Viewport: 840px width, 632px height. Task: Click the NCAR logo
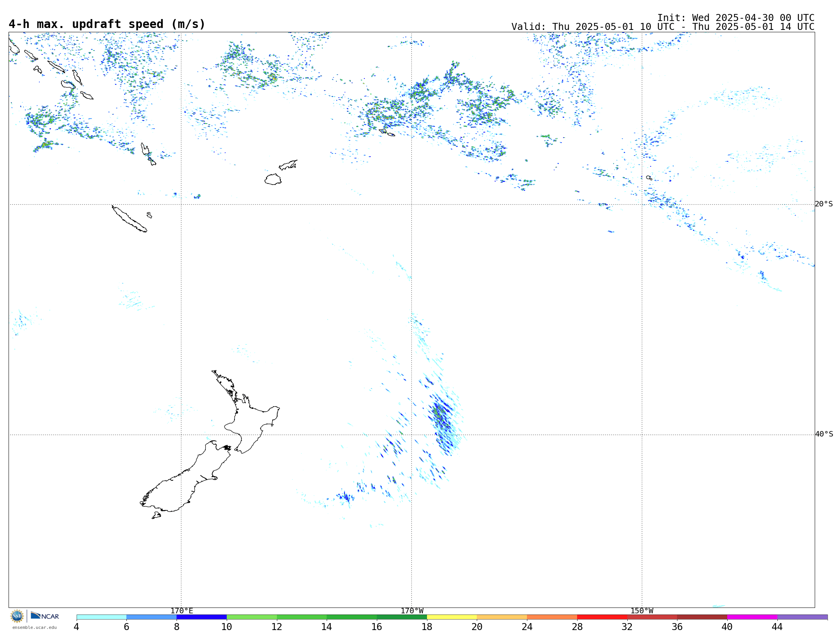point(45,616)
